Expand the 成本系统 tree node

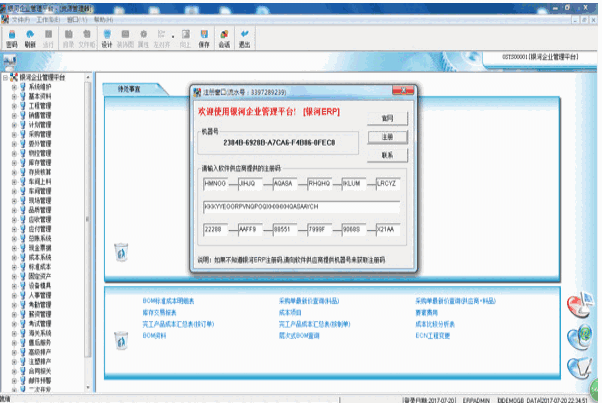point(14,258)
